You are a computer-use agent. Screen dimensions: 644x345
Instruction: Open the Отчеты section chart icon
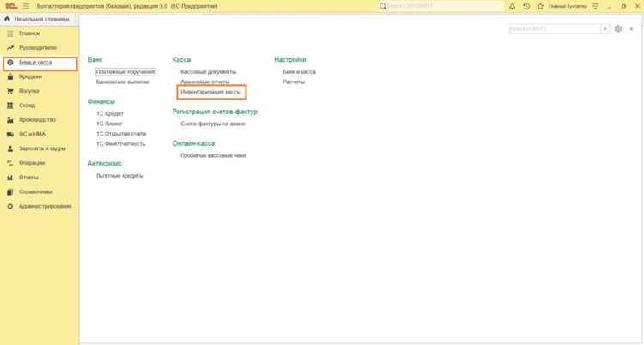[10, 177]
